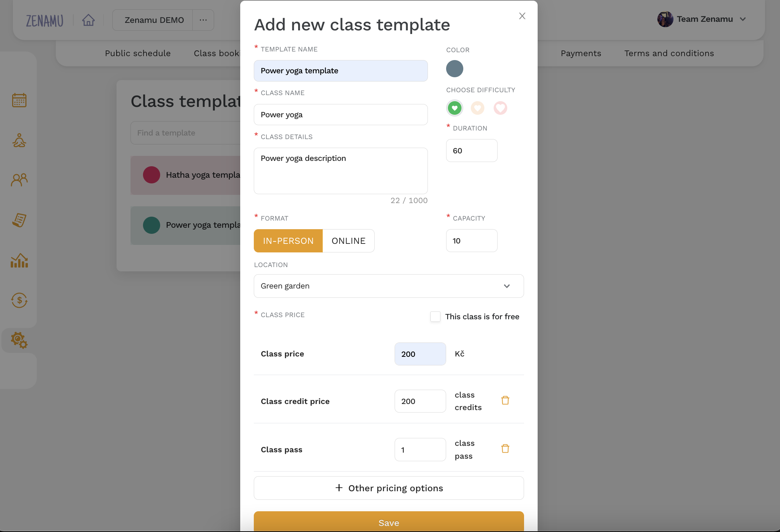Viewport: 780px width, 532px height.
Task: Click Other pricing options expander
Action: click(389, 488)
